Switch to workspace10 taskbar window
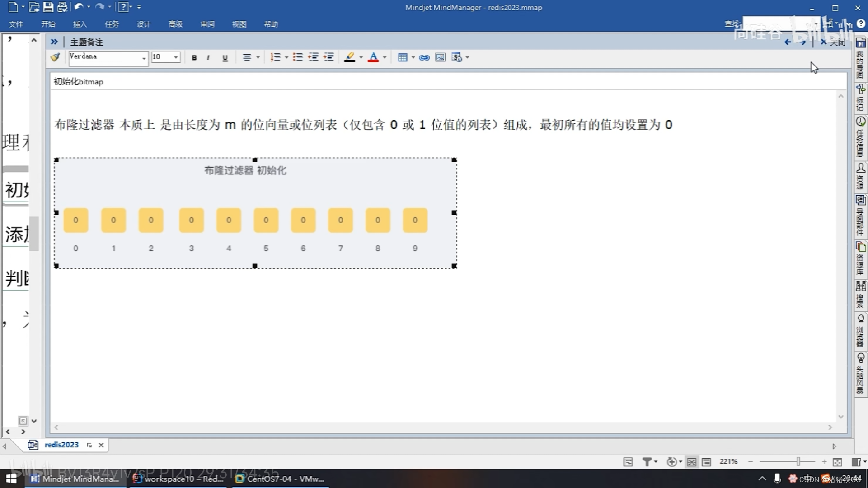The image size is (868, 488). tap(179, 479)
